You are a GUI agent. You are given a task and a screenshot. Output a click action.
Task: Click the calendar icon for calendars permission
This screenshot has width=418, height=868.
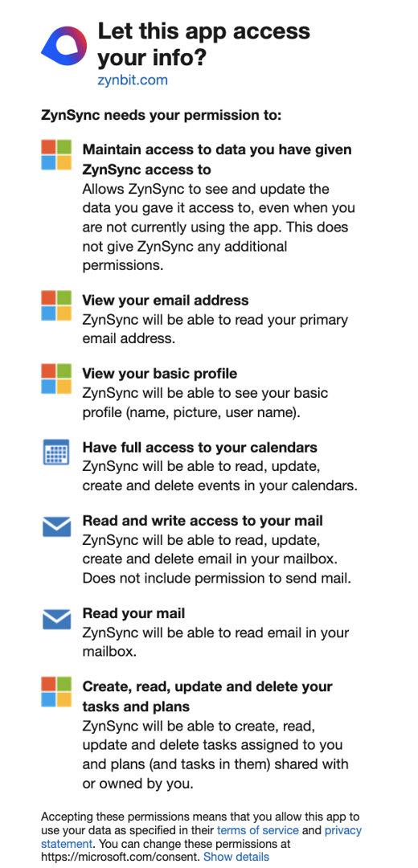point(56,452)
